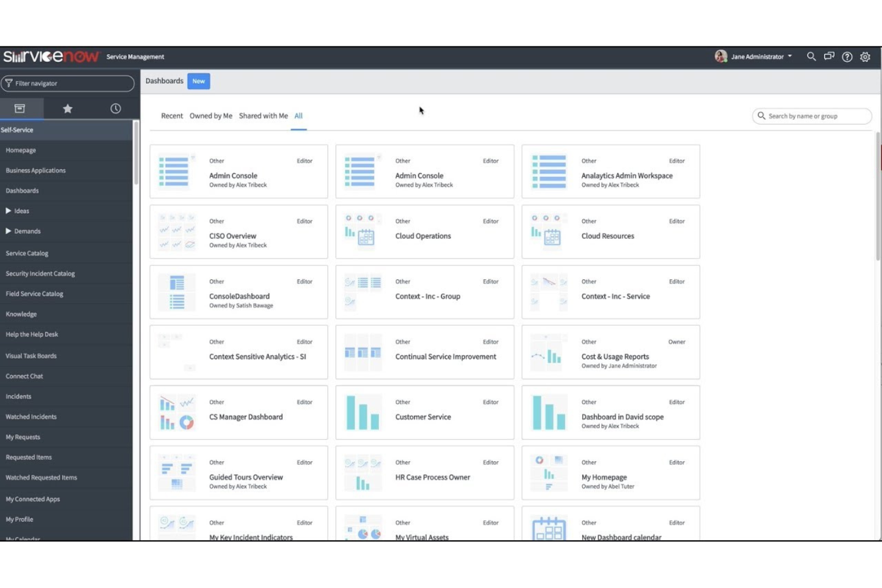Open the Jane Administrator dropdown menu
The image size is (882, 588).
click(x=791, y=57)
